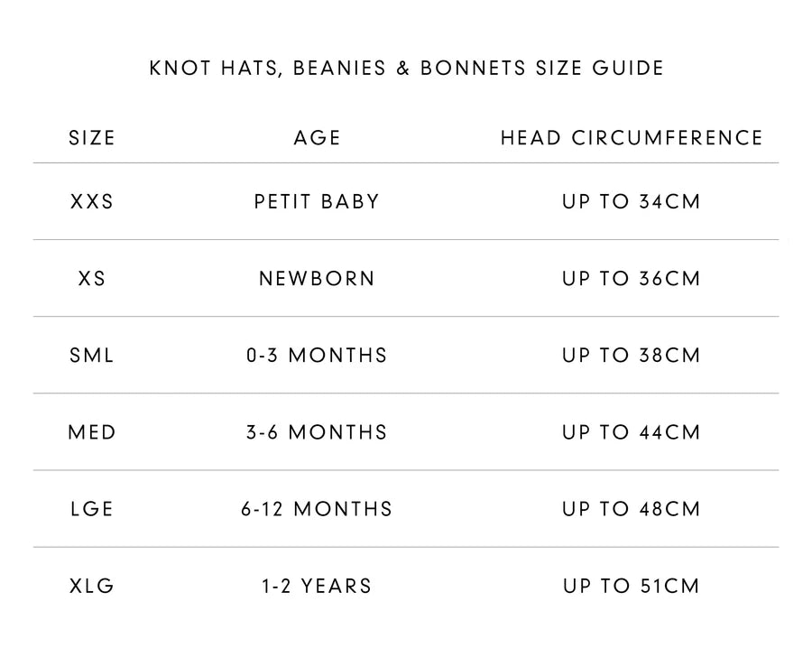Click the UP TO 34CM value
The image size is (812, 648).
pyautogui.click(x=632, y=201)
